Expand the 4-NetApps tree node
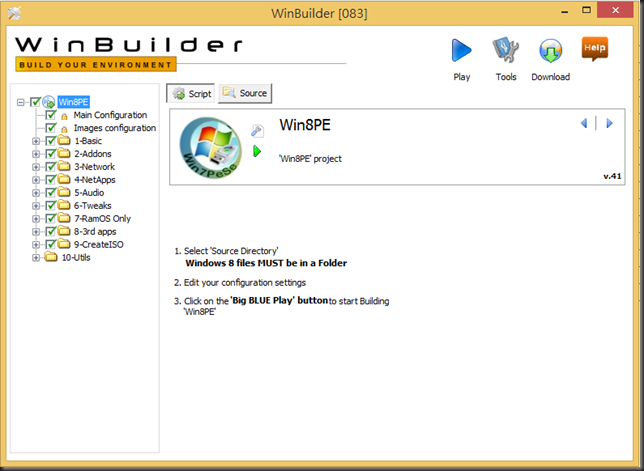The image size is (644, 471). click(x=36, y=180)
